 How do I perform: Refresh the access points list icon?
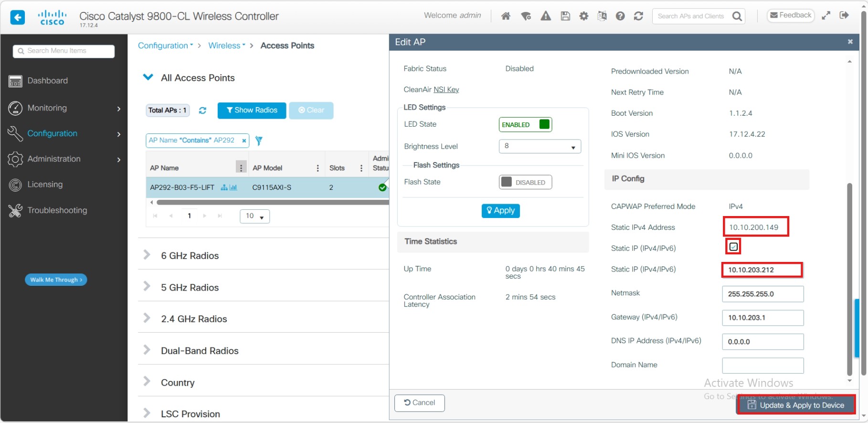[x=202, y=110]
